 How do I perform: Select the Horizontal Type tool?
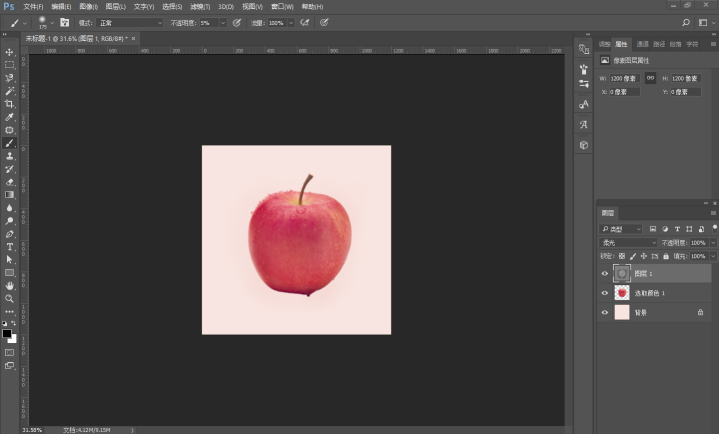(9, 247)
